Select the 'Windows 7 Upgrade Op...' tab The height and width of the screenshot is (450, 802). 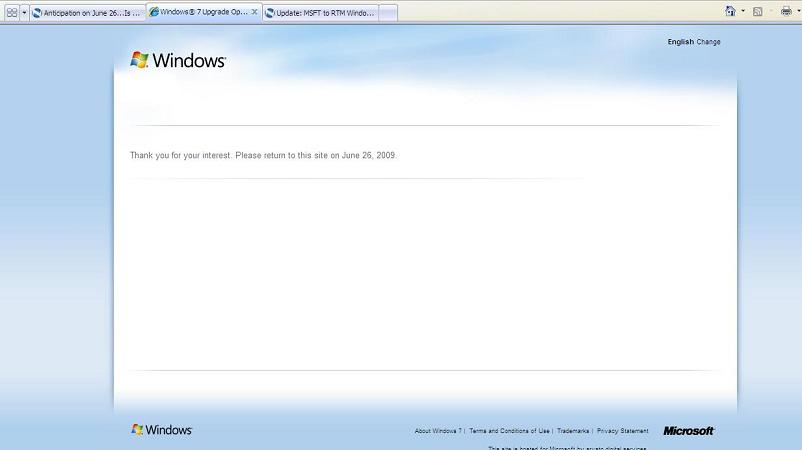click(x=198, y=12)
